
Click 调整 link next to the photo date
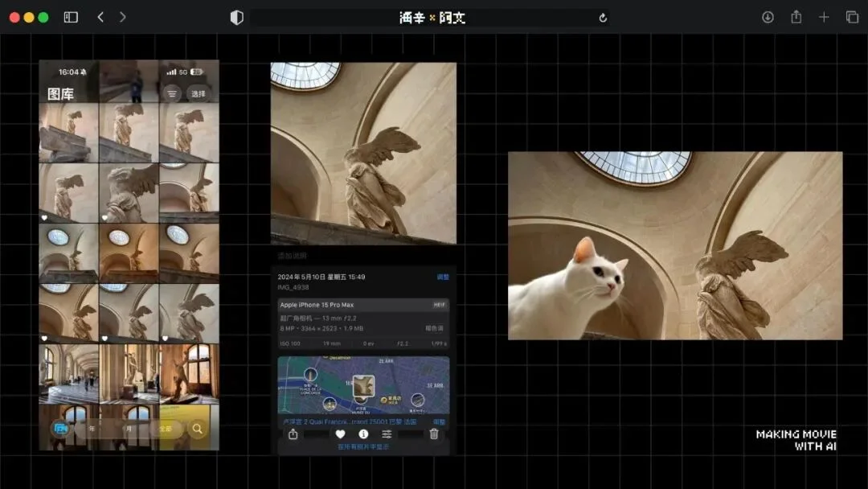443,277
